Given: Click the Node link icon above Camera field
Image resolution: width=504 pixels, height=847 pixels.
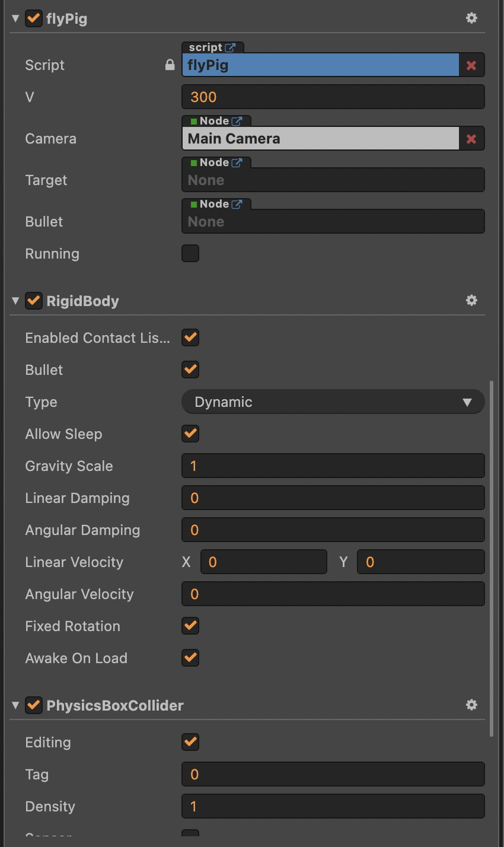Looking at the screenshot, I should click(x=237, y=121).
